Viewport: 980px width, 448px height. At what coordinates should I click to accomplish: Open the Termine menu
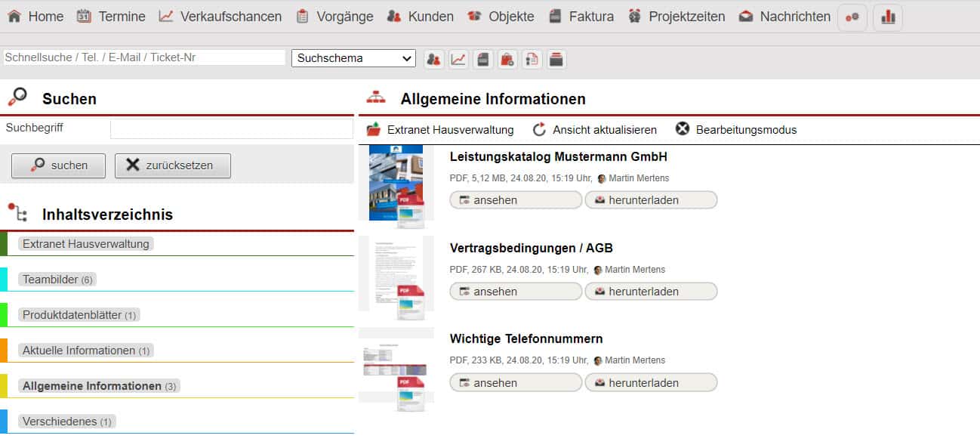(x=111, y=17)
